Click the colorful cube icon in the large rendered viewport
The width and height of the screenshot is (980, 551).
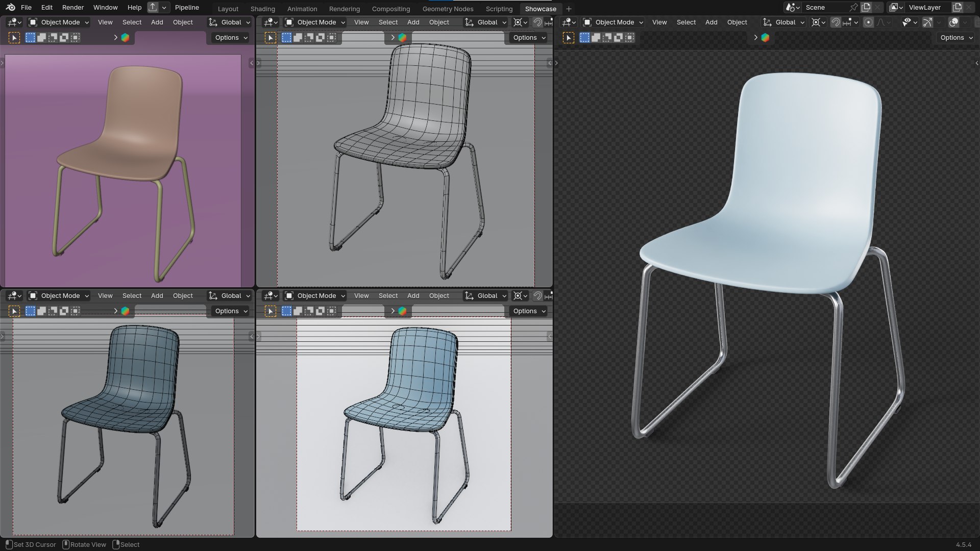(x=765, y=37)
